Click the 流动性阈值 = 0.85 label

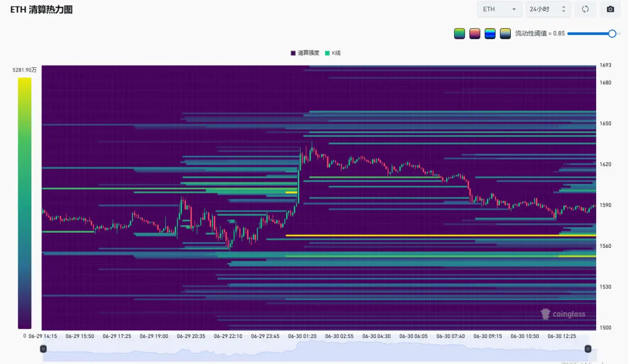[x=540, y=33]
